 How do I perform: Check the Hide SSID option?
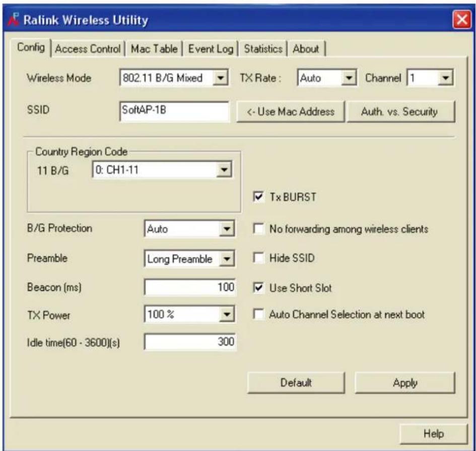tap(258, 258)
